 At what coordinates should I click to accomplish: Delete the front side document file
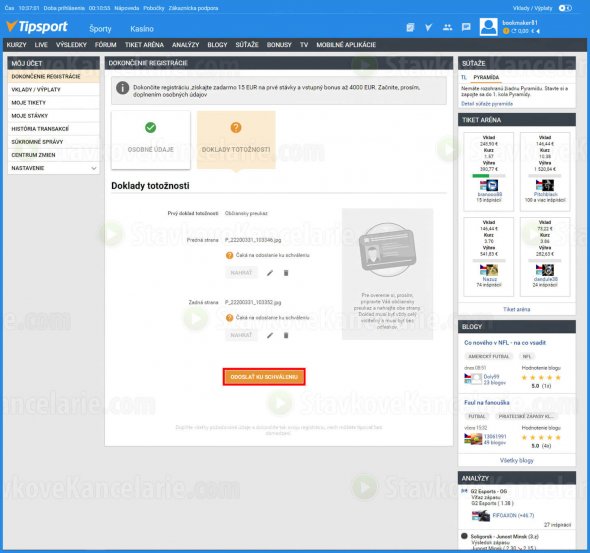point(286,273)
